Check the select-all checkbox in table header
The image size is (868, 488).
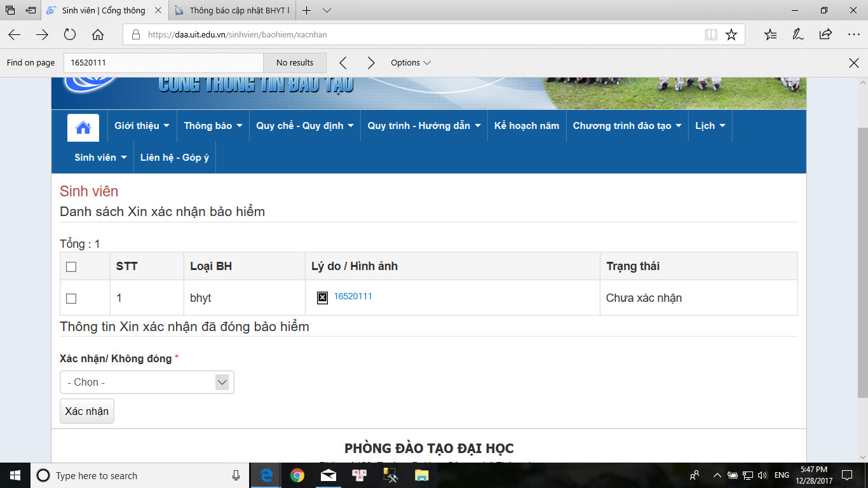click(71, 267)
